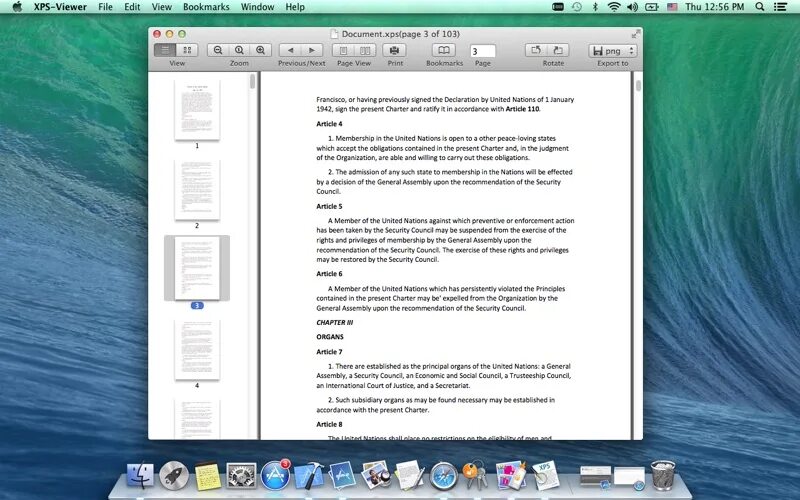
Task: Open the File menu
Action: [x=106, y=7]
